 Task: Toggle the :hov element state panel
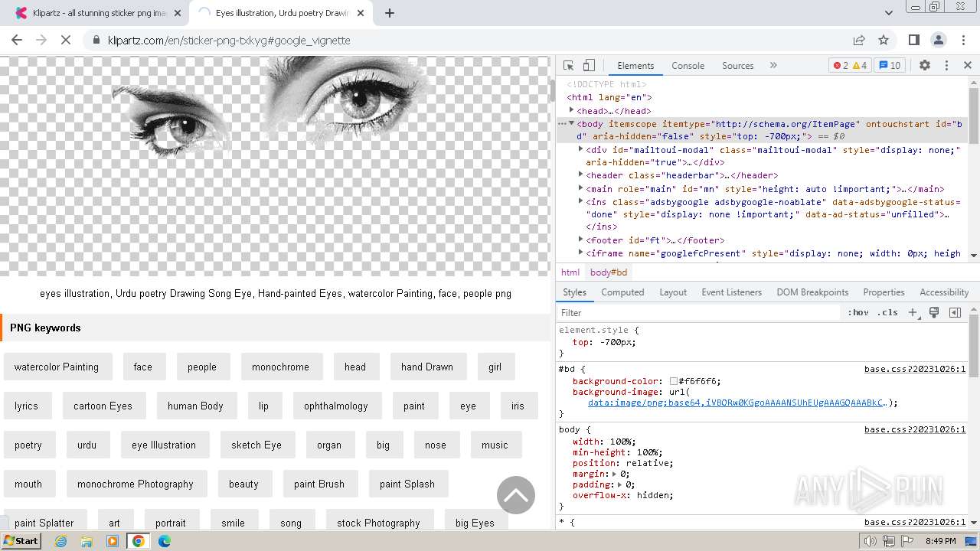click(858, 312)
